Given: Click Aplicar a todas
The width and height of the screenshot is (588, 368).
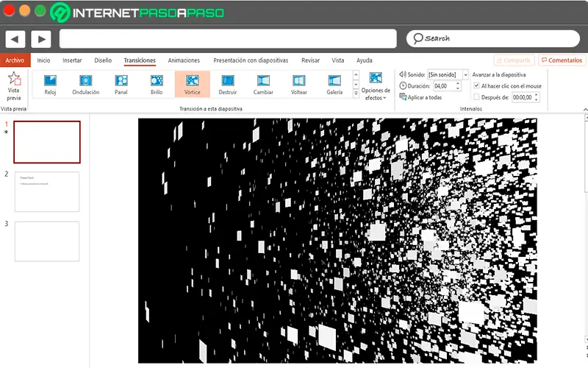Looking at the screenshot, I should [x=420, y=97].
